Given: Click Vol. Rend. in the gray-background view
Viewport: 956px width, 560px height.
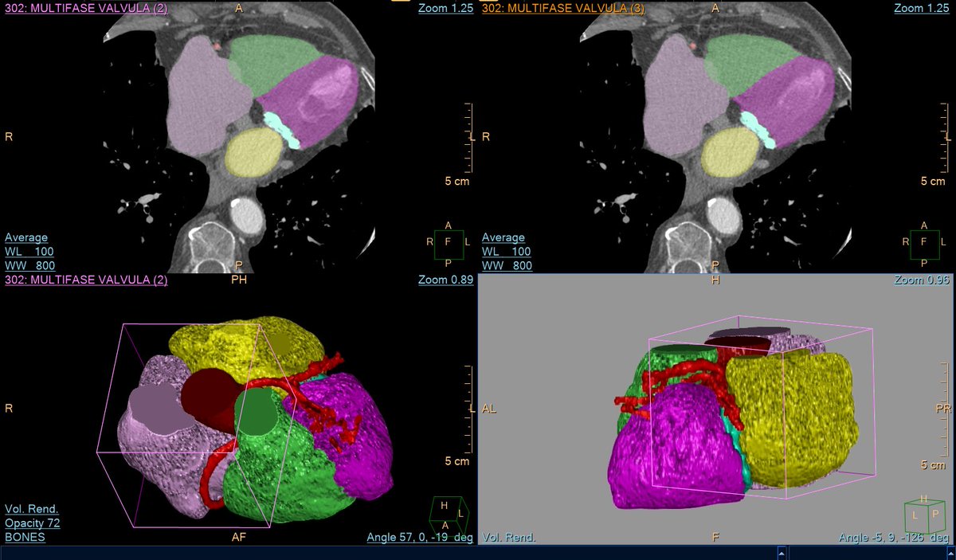Looking at the screenshot, I should 509,538.
